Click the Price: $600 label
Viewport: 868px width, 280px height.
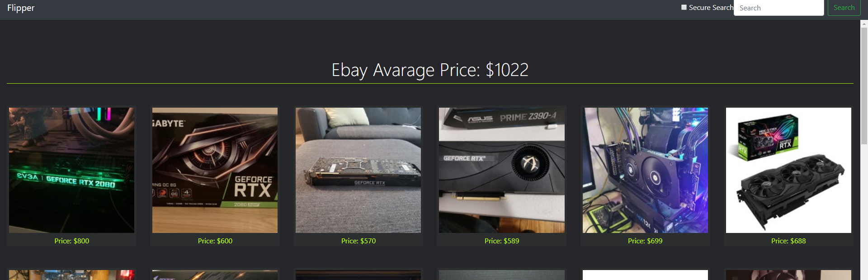pyautogui.click(x=215, y=241)
